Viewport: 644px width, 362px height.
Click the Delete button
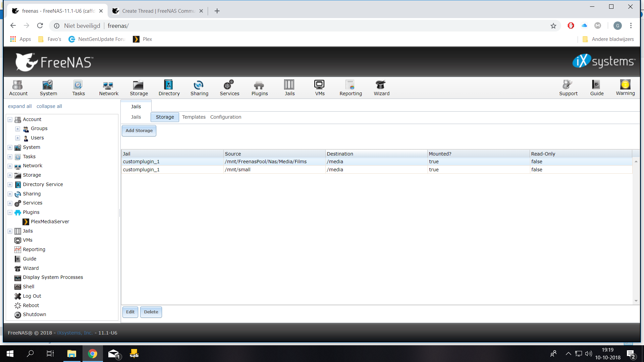pyautogui.click(x=151, y=312)
